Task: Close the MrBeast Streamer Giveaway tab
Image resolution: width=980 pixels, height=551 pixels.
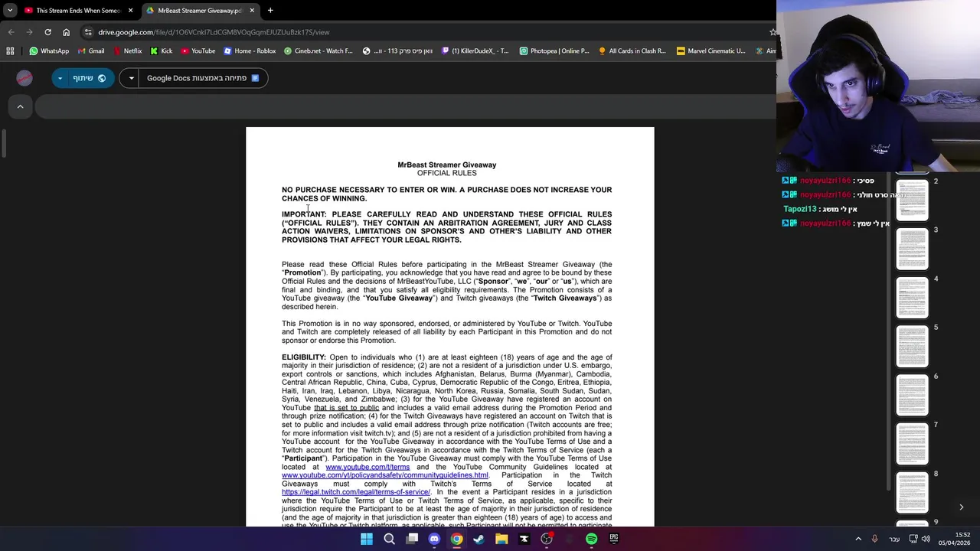Action: pos(252,11)
